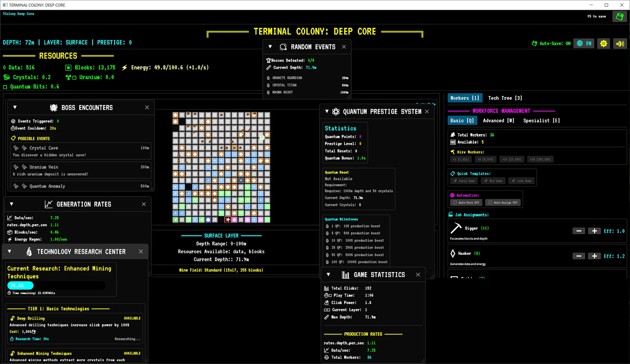
Task: Open the Advanced workers tab
Action: [x=498, y=121]
